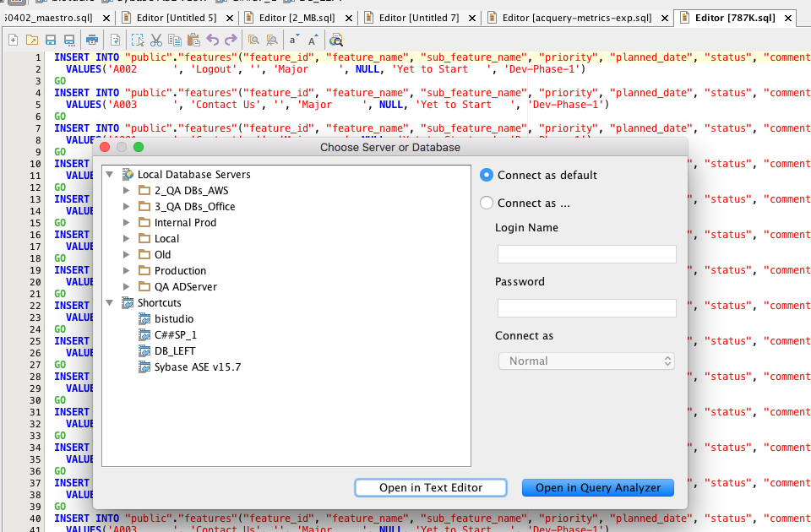
Task: Click the Print toolbar icon
Action: coord(92,40)
